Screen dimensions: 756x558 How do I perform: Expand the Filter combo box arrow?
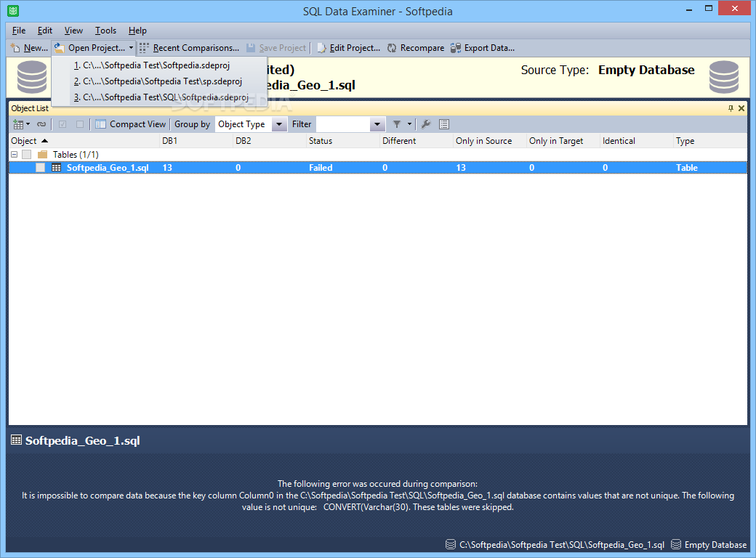377,124
